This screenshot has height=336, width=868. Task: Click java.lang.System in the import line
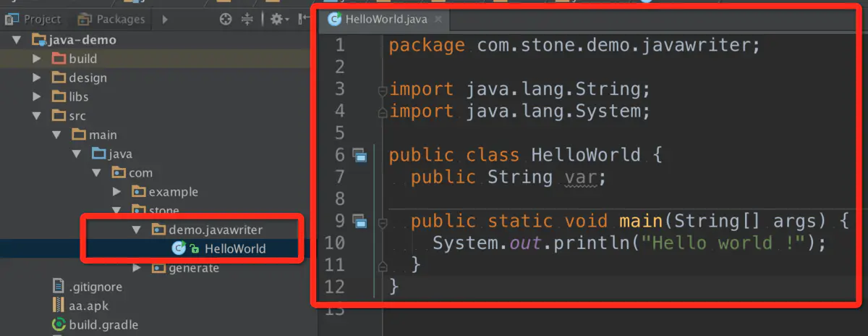(553, 112)
